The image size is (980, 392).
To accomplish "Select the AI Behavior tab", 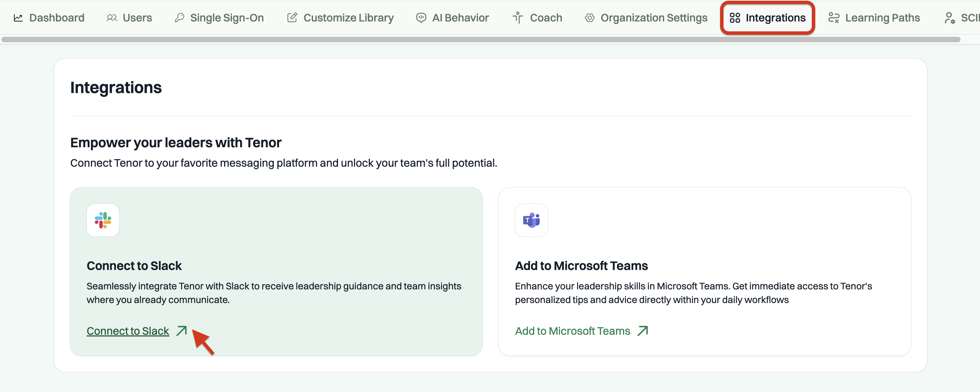I will (x=452, y=18).
